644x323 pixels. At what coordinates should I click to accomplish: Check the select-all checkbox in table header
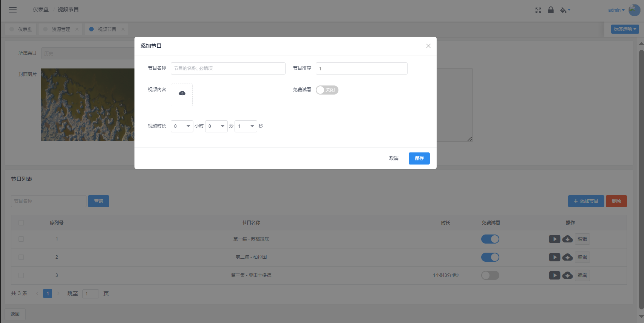tap(21, 223)
